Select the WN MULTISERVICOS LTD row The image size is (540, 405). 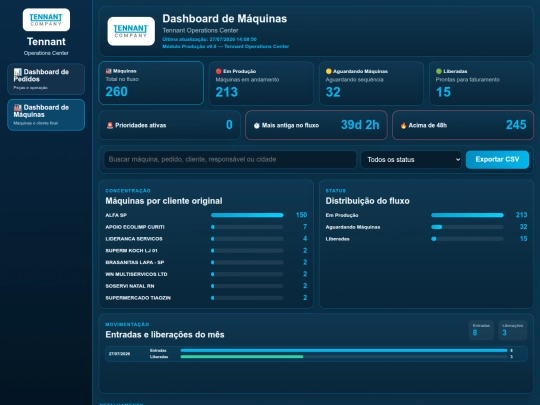pos(206,274)
